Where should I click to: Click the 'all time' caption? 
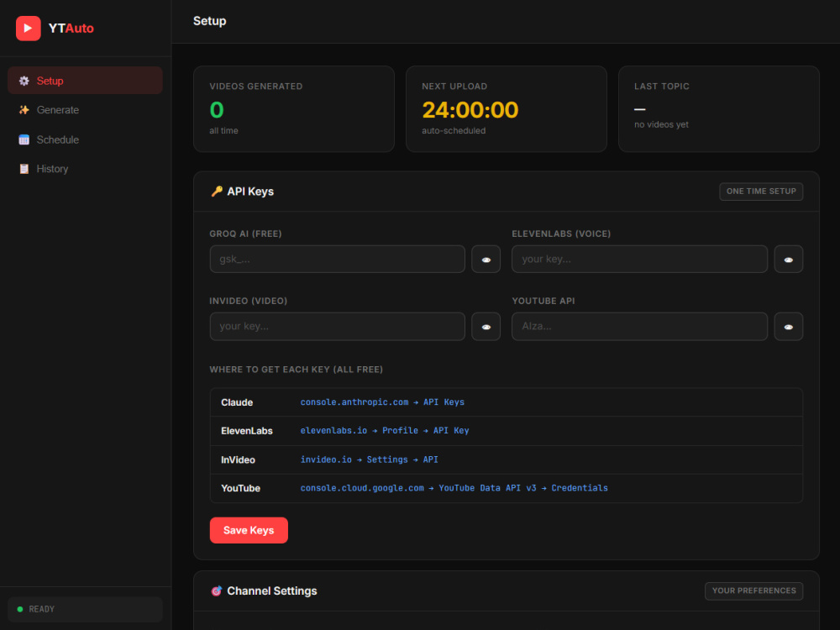click(x=224, y=131)
